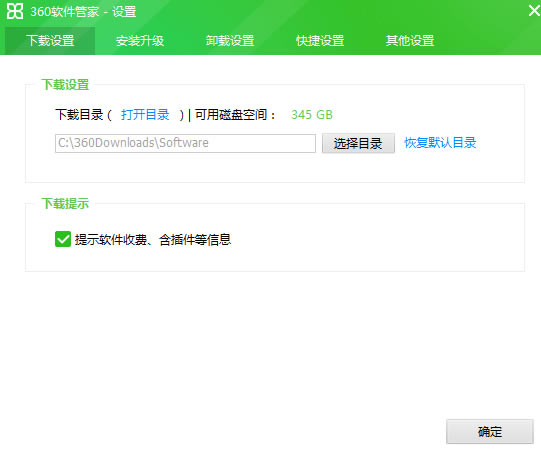Open the 其他设置 tab
The width and height of the screenshot is (541, 458).
click(410, 41)
